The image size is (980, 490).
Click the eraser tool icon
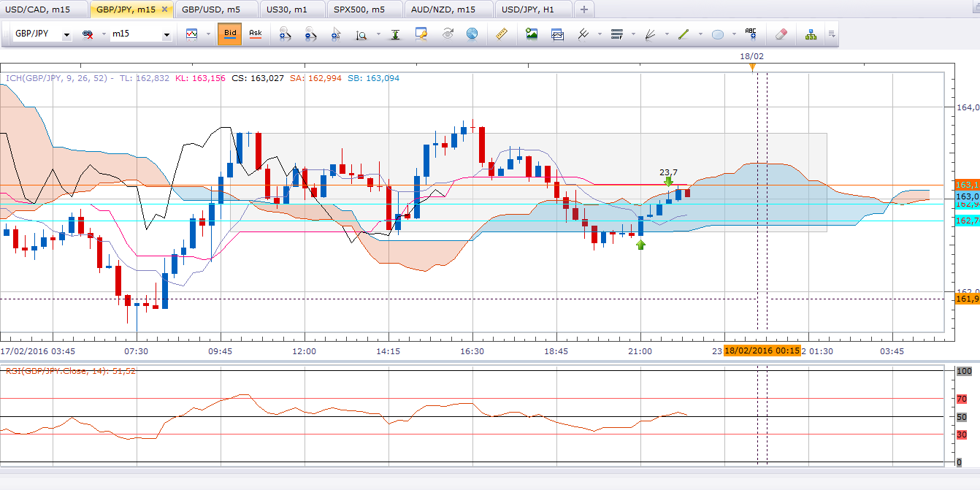781,34
